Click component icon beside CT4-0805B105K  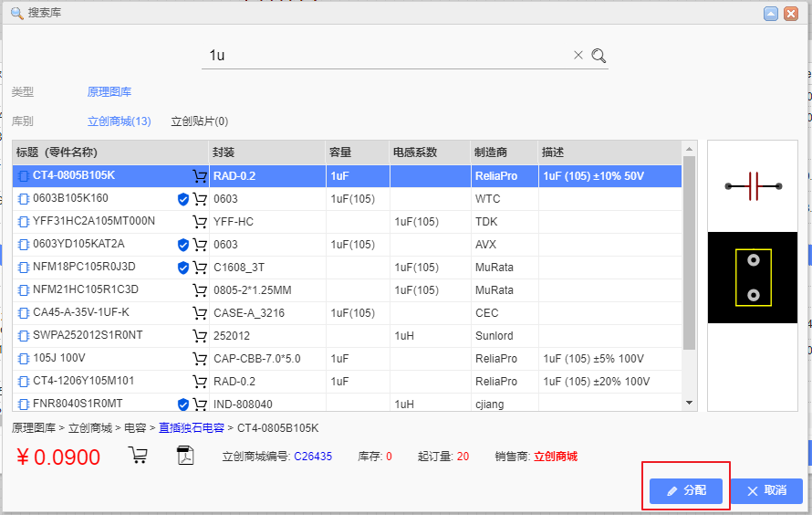(x=24, y=176)
